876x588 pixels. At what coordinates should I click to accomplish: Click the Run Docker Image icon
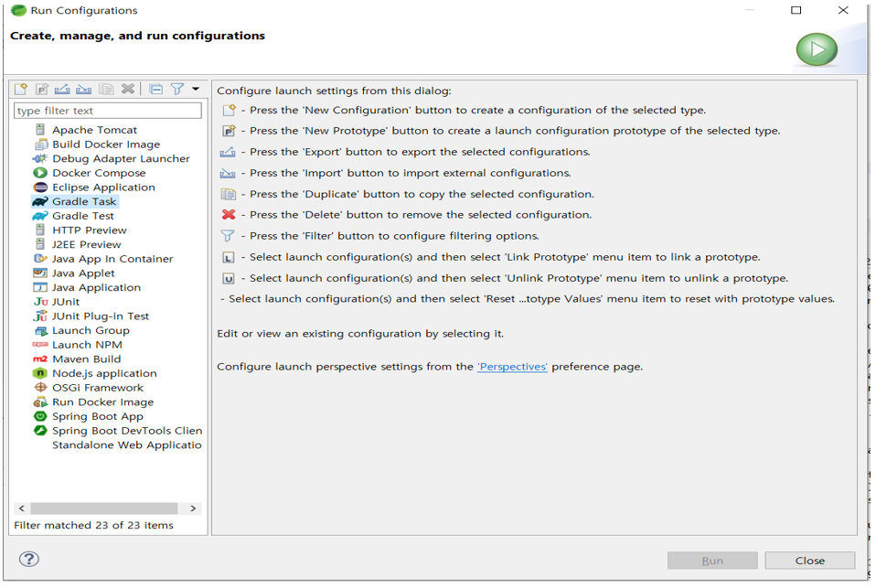[x=40, y=401]
